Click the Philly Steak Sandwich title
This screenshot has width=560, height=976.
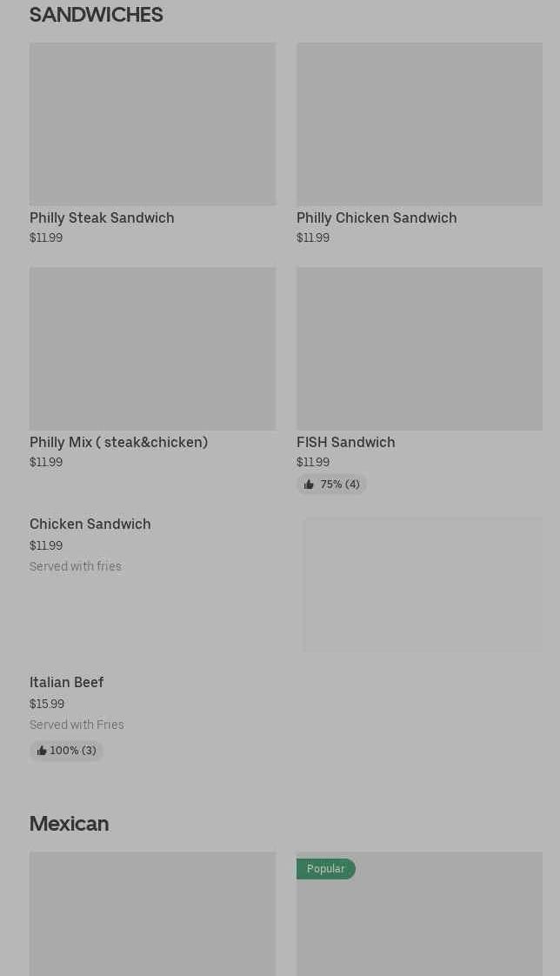pos(102,217)
